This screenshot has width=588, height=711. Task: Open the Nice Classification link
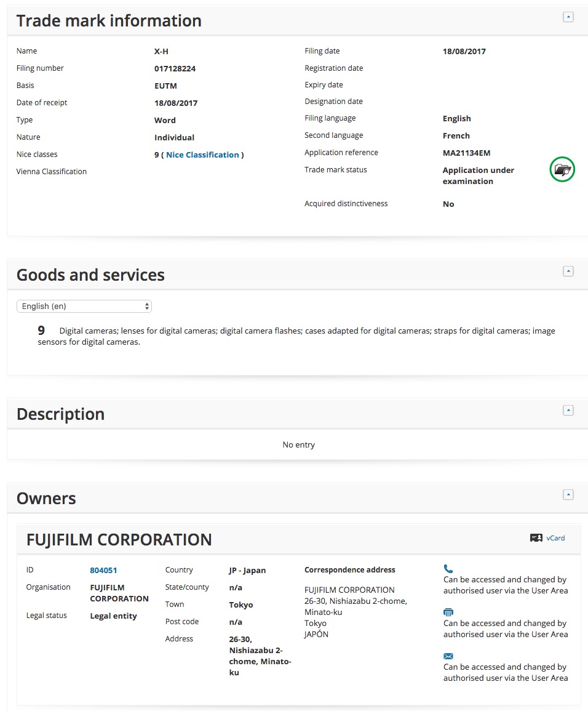pyautogui.click(x=202, y=155)
